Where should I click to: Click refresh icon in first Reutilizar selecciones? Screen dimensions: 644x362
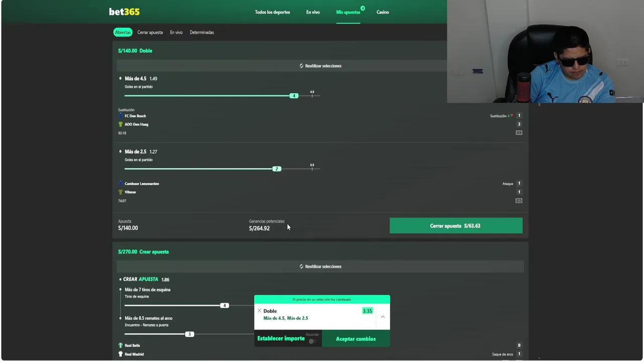301,66
